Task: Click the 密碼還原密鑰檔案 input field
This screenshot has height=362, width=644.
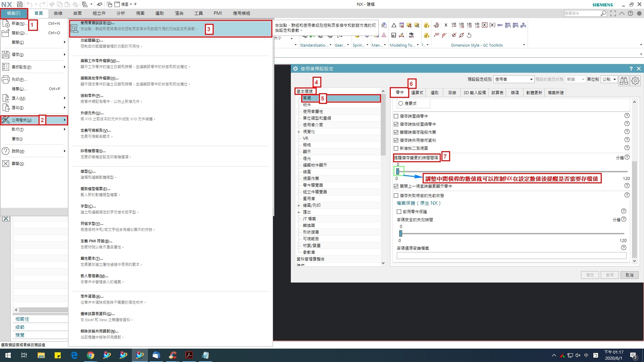Action: tap(512, 256)
